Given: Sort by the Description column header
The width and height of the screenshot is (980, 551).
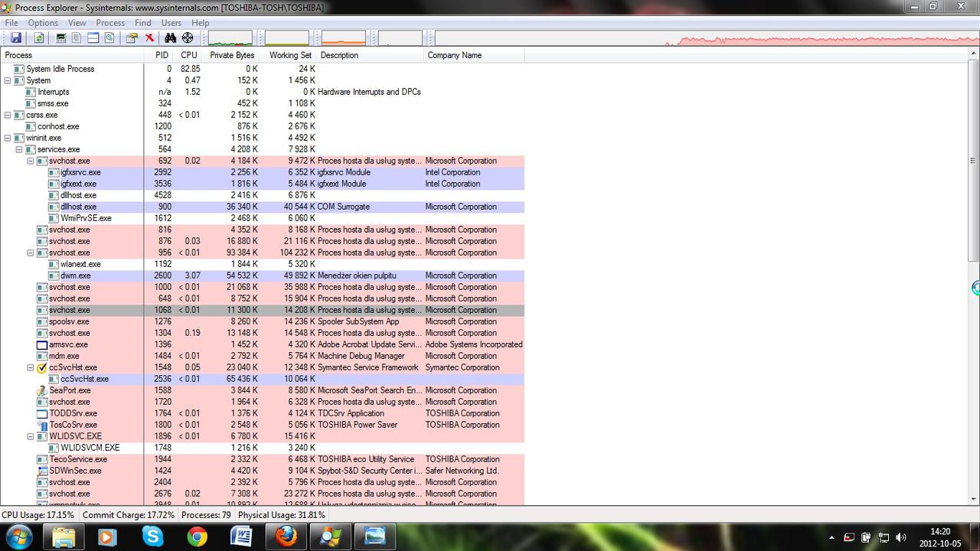Looking at the screenshot, I should click(371, 55).
